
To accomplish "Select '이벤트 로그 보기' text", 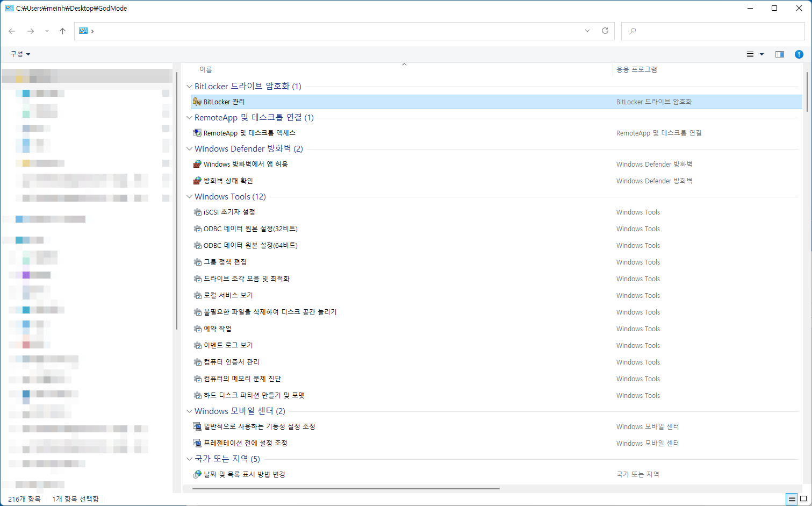I will coord(228,345).
